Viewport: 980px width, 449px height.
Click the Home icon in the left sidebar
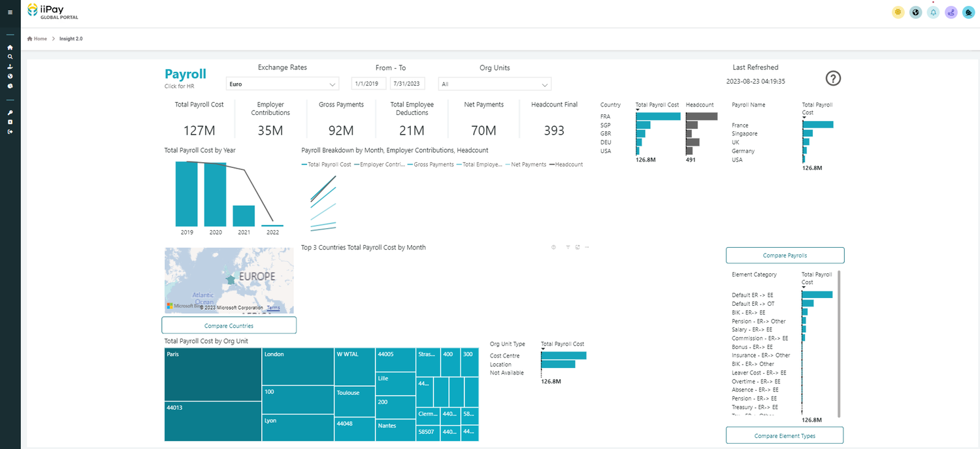pyautogui.click(x=9, y=47)
